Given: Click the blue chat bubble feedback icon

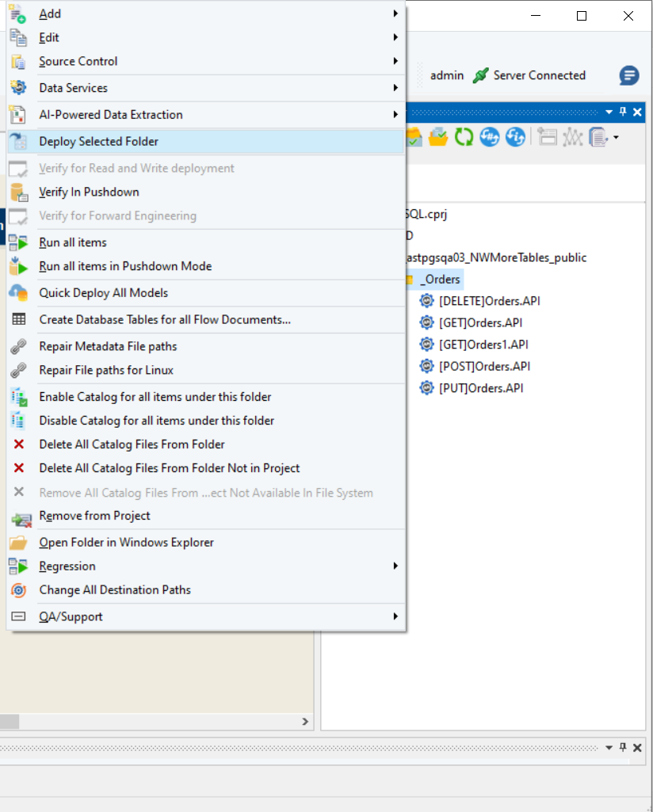Looking at the screenshot, I should (629, 76).
